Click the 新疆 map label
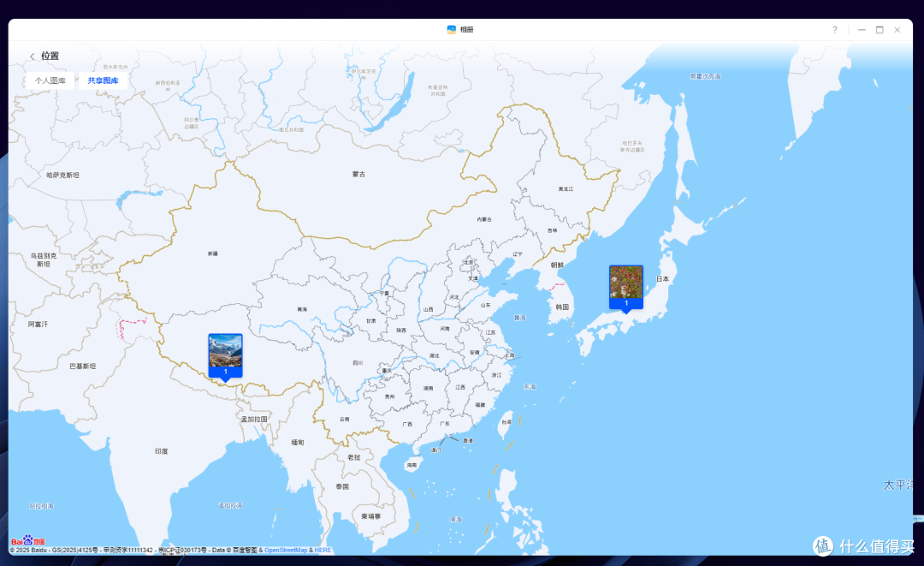This screenshot has height=566, width=924. pyautogui.click(x=213, y=253)
